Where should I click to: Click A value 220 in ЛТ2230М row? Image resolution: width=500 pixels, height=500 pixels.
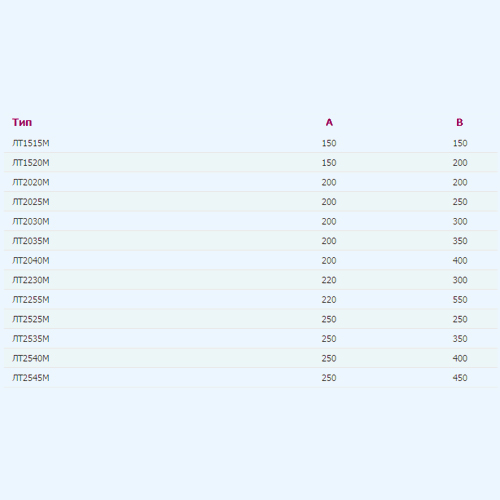point(329,280)
